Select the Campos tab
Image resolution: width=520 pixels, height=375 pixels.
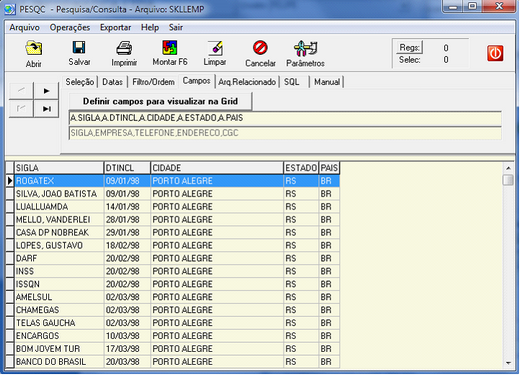point(197,81)
